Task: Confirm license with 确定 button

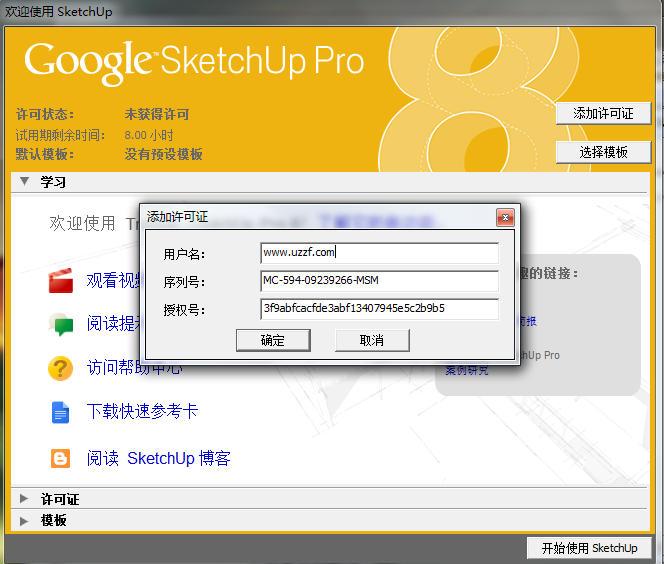Action: 273,340
